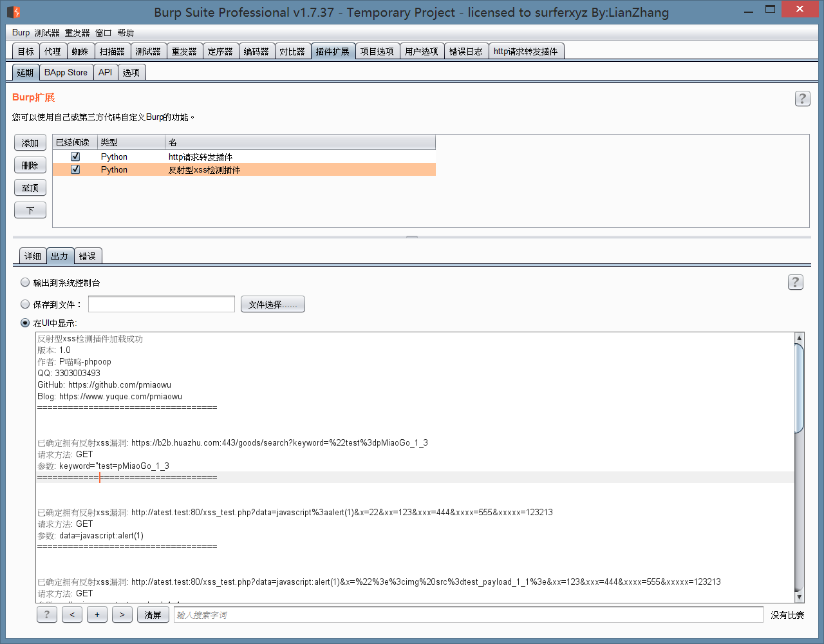Switch to the 定序器 tab
Screen dimensions: 824x644
click(x=220, y=52)
